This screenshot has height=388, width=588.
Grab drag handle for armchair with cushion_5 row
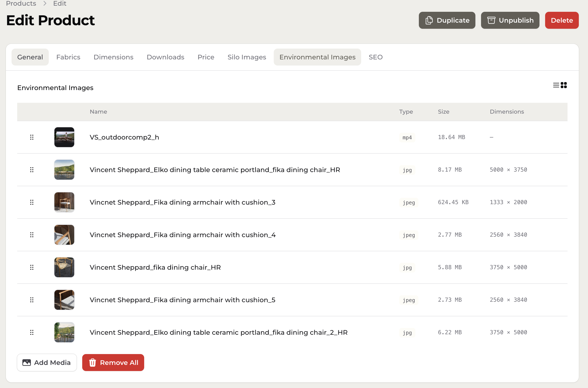coord(32,300)
